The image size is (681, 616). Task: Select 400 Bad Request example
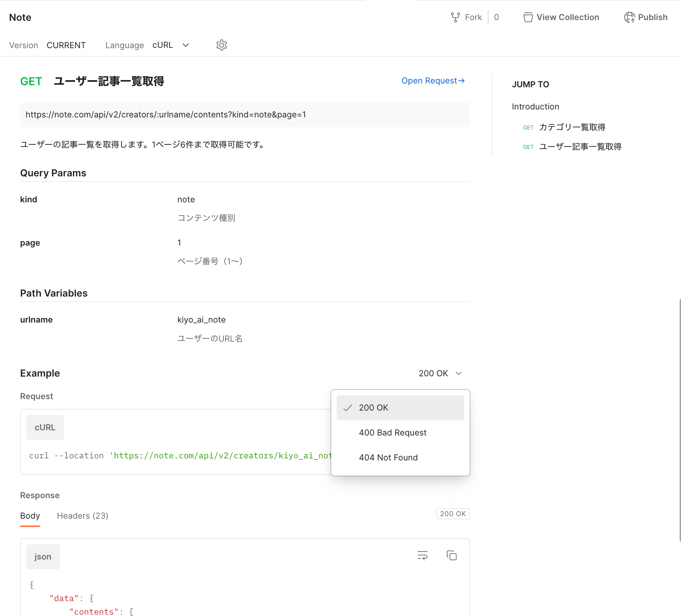coord(400,433)
